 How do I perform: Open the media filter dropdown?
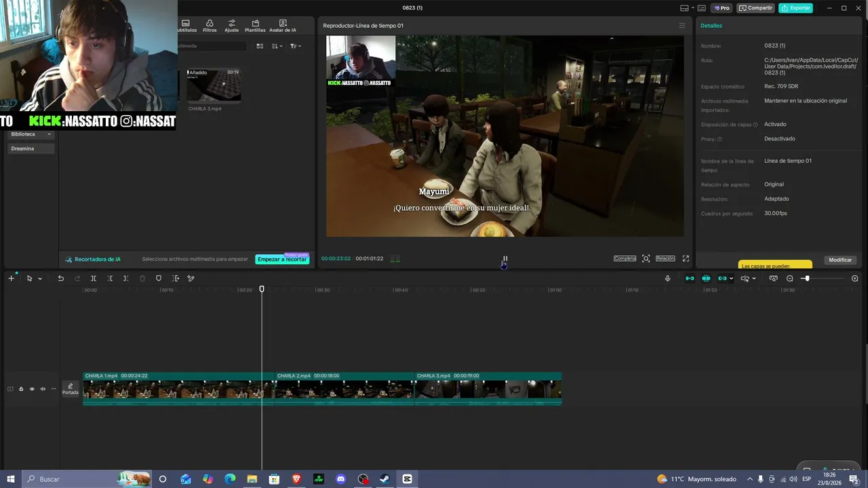(296, 46)
